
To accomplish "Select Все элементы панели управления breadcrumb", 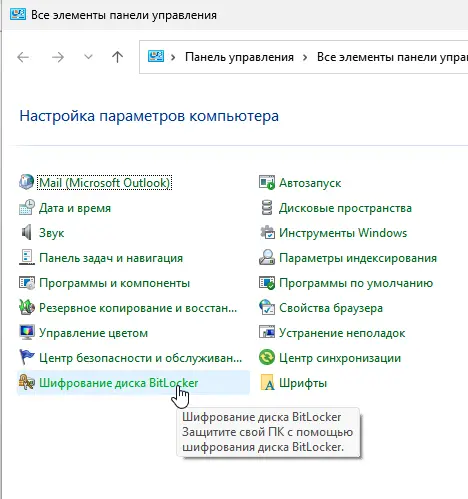I will [x=392, y=57].
